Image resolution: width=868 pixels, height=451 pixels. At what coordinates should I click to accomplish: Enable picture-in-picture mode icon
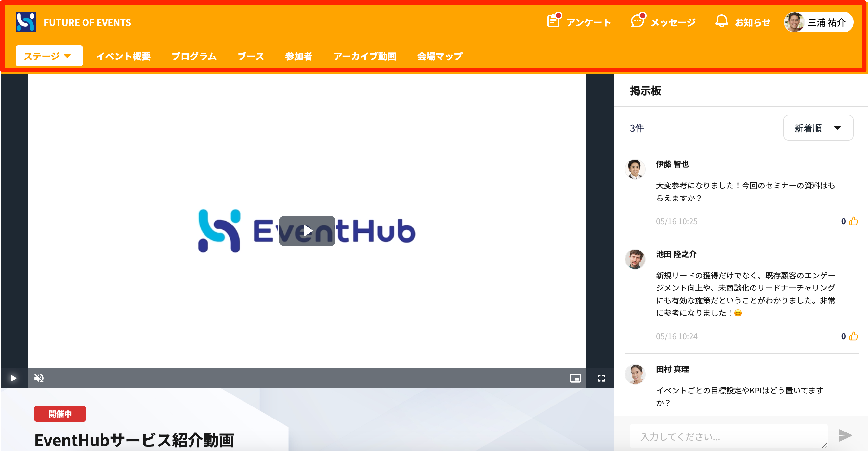[575, 378]
